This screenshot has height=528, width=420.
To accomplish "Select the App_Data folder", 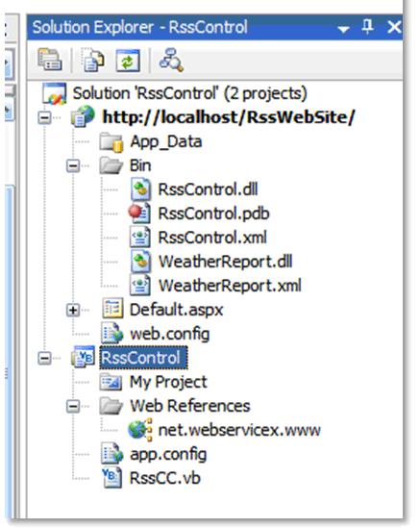I will pos(166,141).
